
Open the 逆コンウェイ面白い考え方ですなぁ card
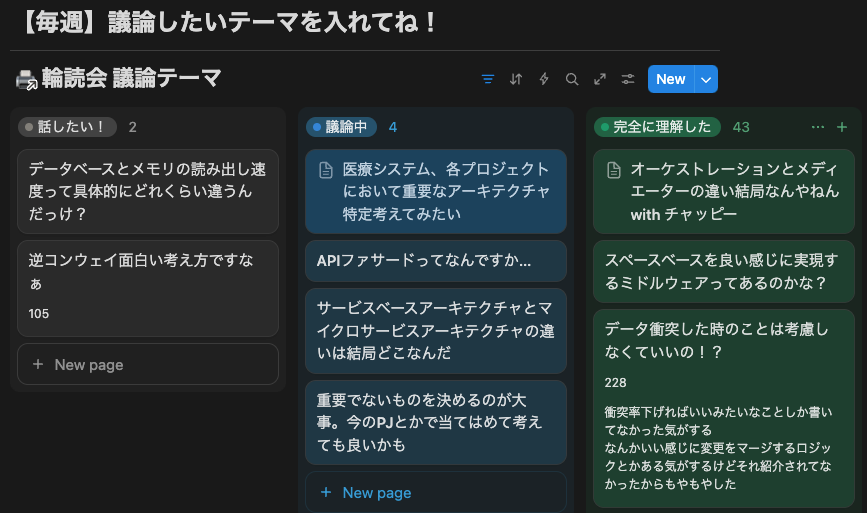click(148, 288)
